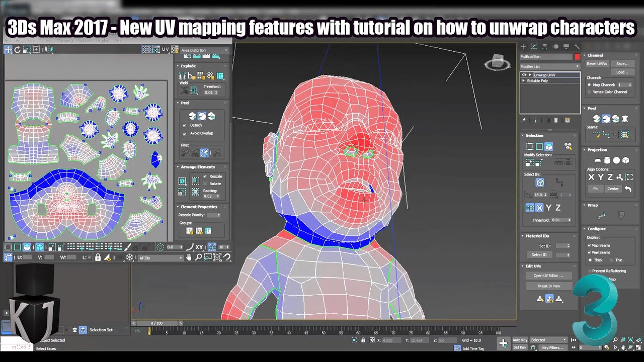This screenshot has height=362, width=644.
Task: Expand the Unwrap UVW modifier tree arrow
Action: [530, 75]
